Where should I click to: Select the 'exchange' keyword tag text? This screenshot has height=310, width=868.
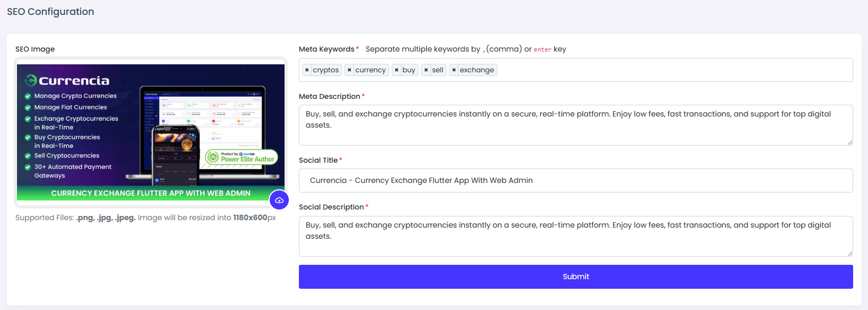point(477,70)
